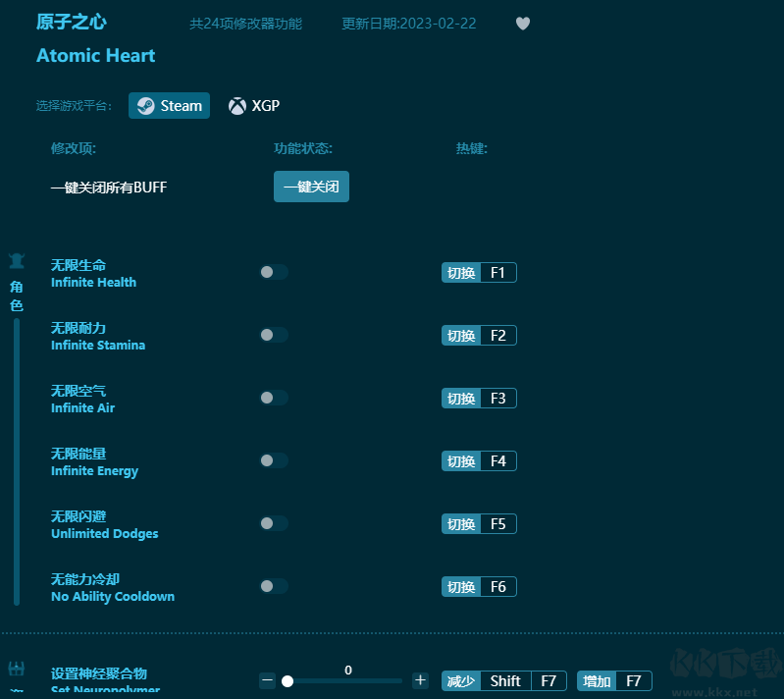Click the 无限耐力 Infinite Stamina label
Image resolution: width=784 pixels, height=699 pixels.
98,336
